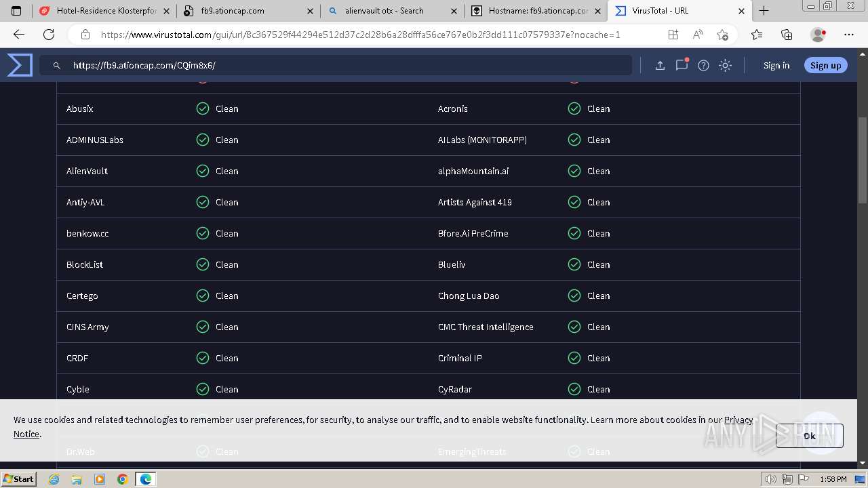Click the AILabs (MONITORAPP) vendor name

tap(482, 140)
